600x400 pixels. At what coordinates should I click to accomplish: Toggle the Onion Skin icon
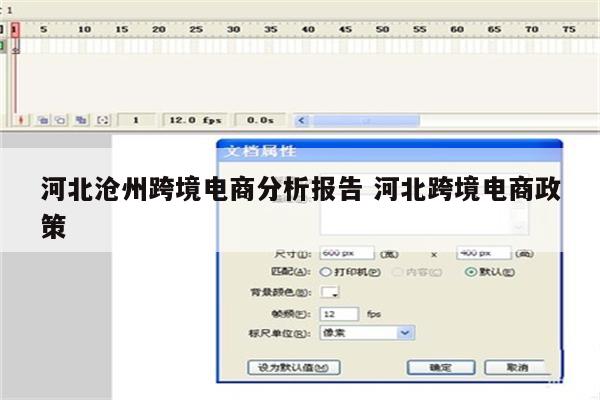43,120
